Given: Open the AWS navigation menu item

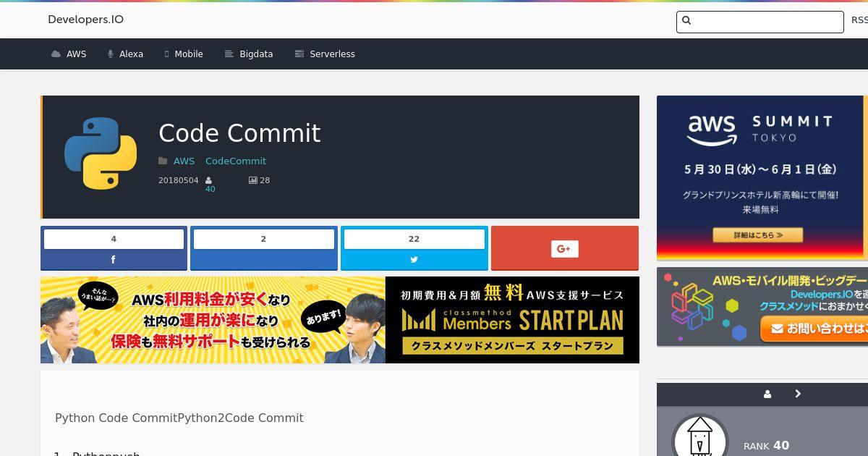Looking at the screenshot, I should coord(69,54).
